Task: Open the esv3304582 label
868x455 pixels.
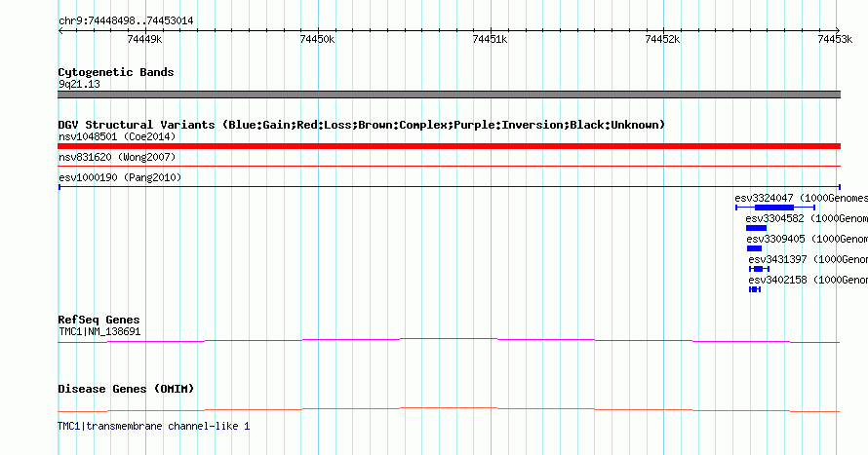Action: pos(807,218)
